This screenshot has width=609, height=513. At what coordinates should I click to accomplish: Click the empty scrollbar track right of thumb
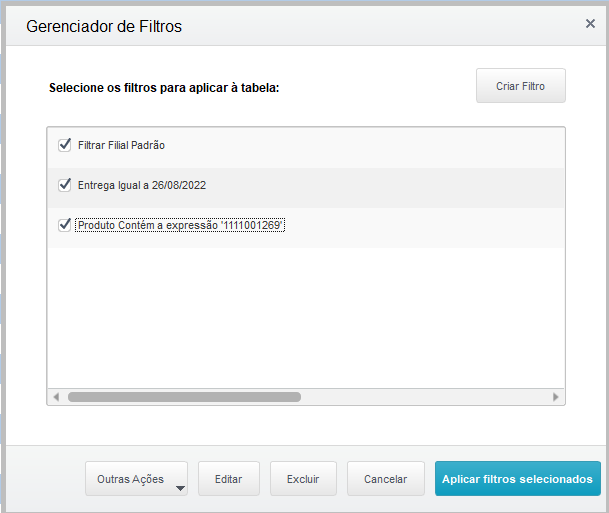420,397
